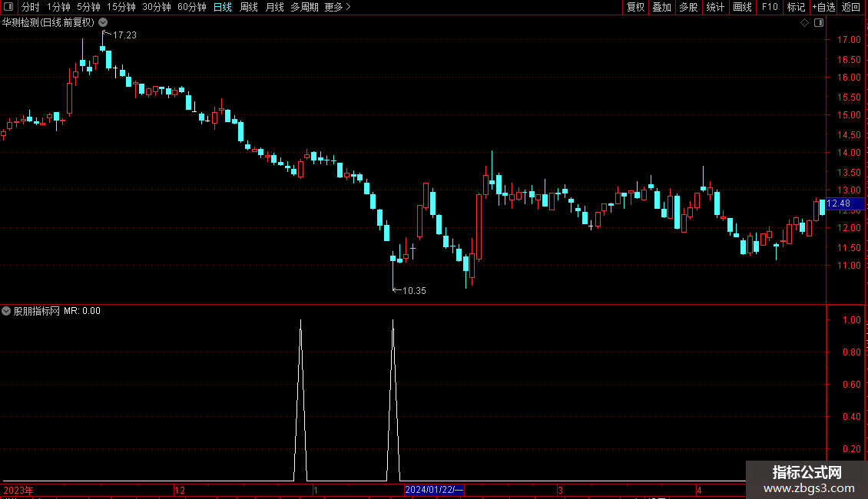Image resolution: width=868 pixels, height=499 pixels.
Task: Click the 17.00 price axis label
Action: tap(849, 40)
